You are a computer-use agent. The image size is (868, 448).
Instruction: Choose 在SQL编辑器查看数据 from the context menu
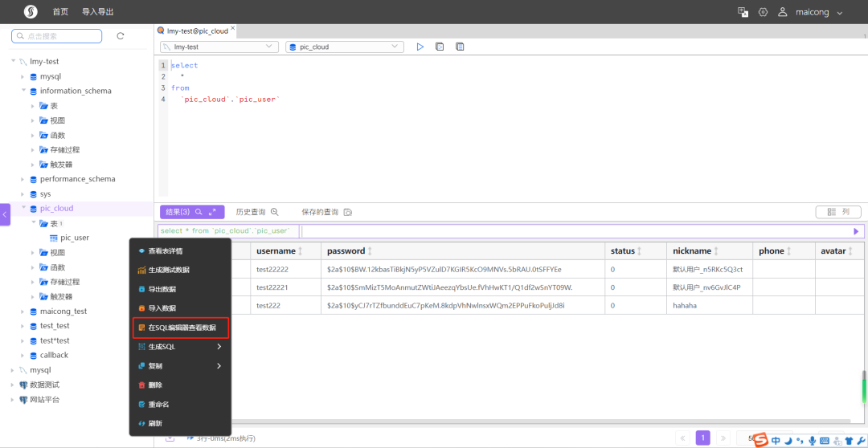pos(181,328)
